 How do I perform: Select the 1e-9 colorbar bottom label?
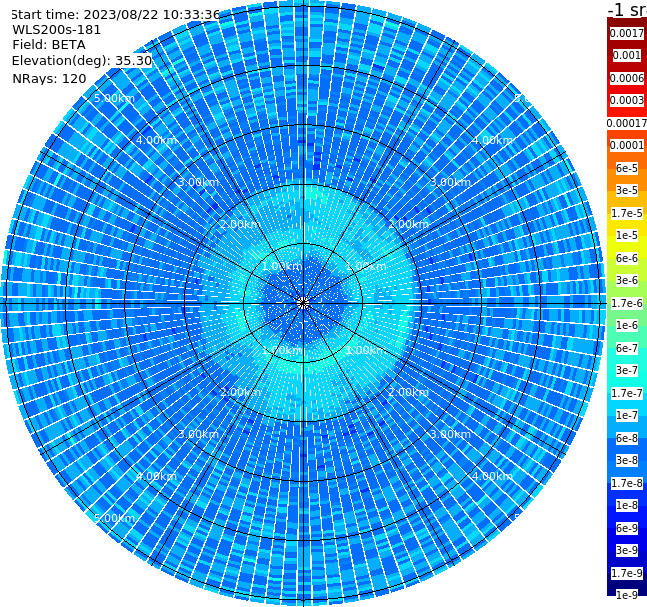pos(627,595)
